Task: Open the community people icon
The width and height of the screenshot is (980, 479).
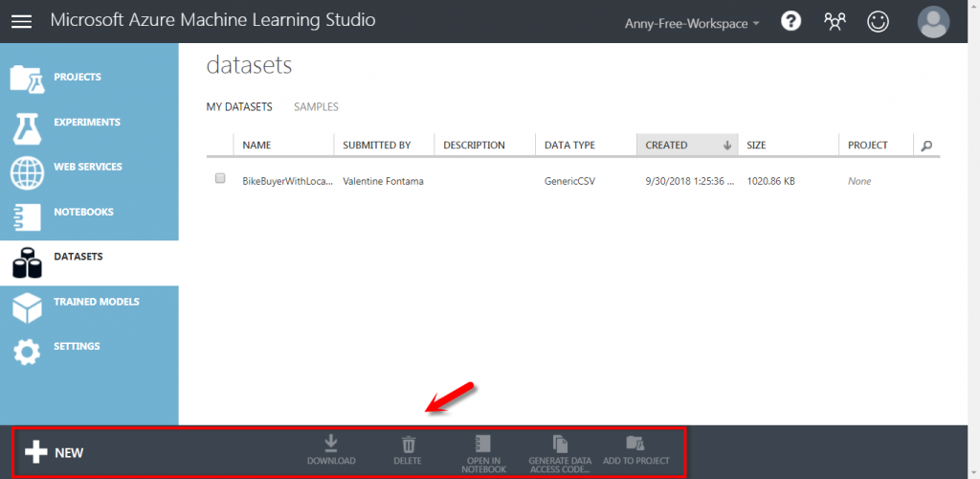Action: pos(835,22)
